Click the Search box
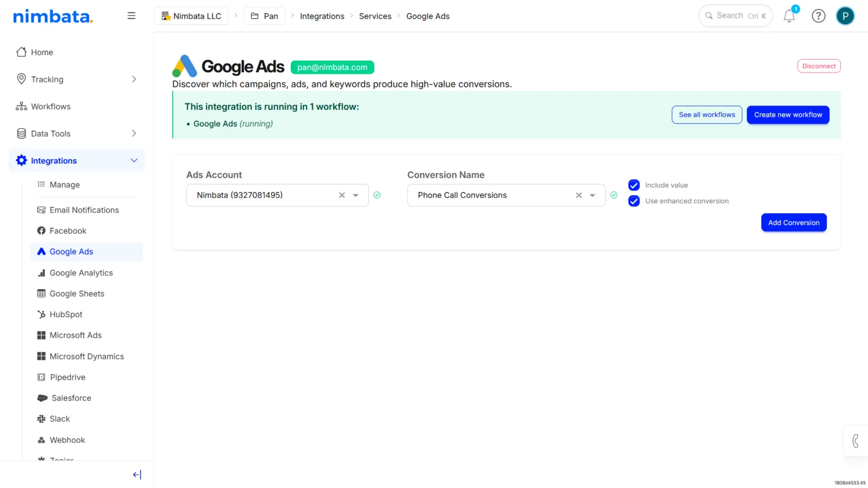 (x=735, y=16)
